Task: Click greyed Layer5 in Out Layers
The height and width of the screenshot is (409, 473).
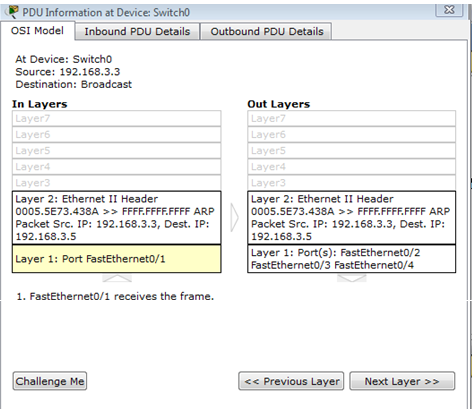Action: click(x=352, y=151)
